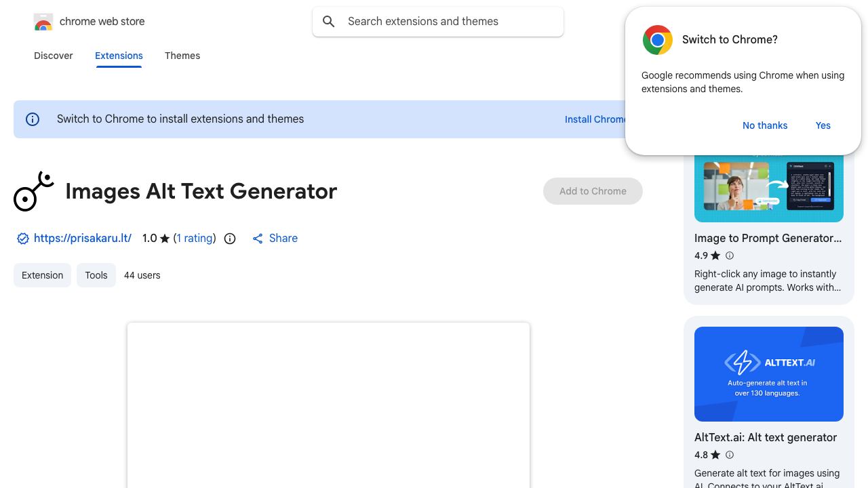Click the Images Alt Text Generator heading
This screenshot has width=868, height=488.
[201, 191]
